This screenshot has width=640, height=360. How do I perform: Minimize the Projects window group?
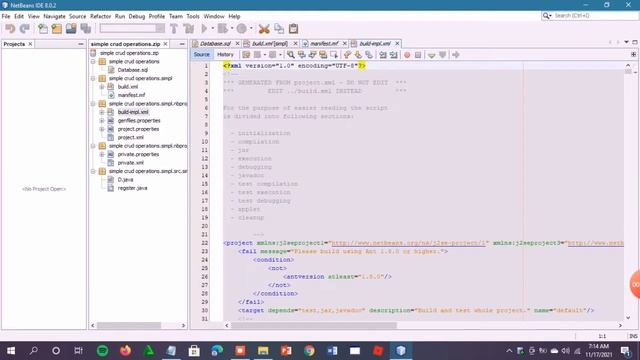(80, 44)
